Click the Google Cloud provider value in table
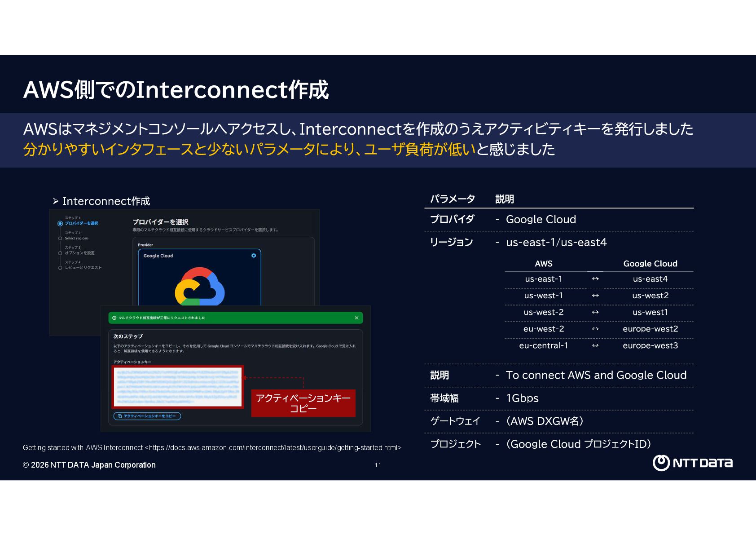This screenshot has height=535, width=756. tap(541, 219)
